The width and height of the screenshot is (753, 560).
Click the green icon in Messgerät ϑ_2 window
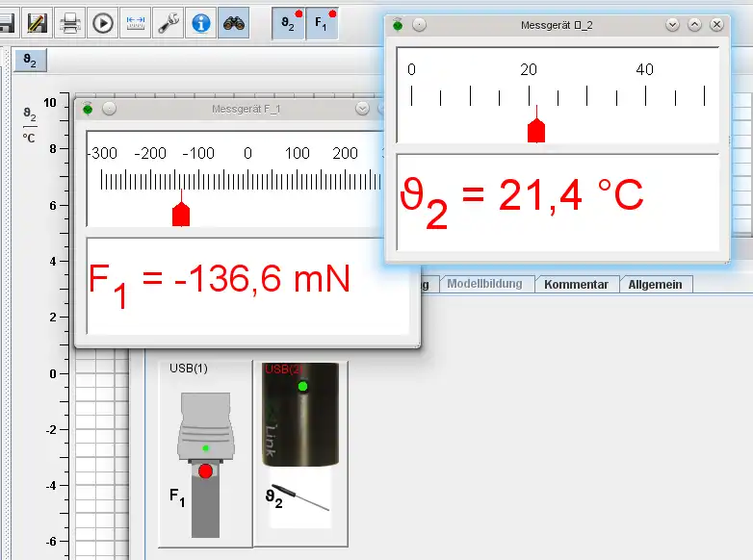click(398, 24)
